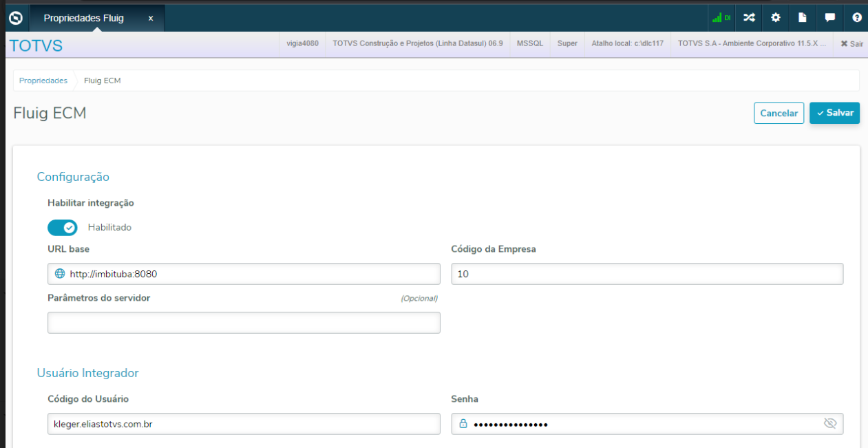Open the help question mark icon

coord(857,18)
